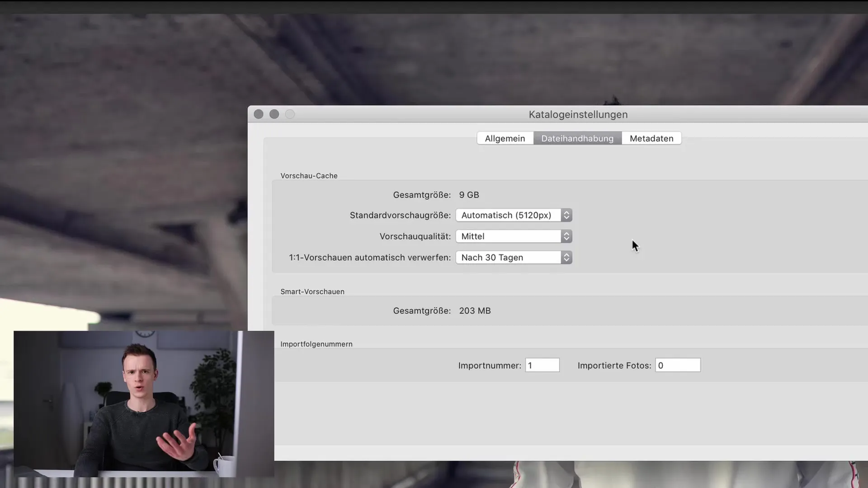
Task: Click the 9 GB Gesamtgröße value
Action: pyautogui.click(x=469, y=195)
